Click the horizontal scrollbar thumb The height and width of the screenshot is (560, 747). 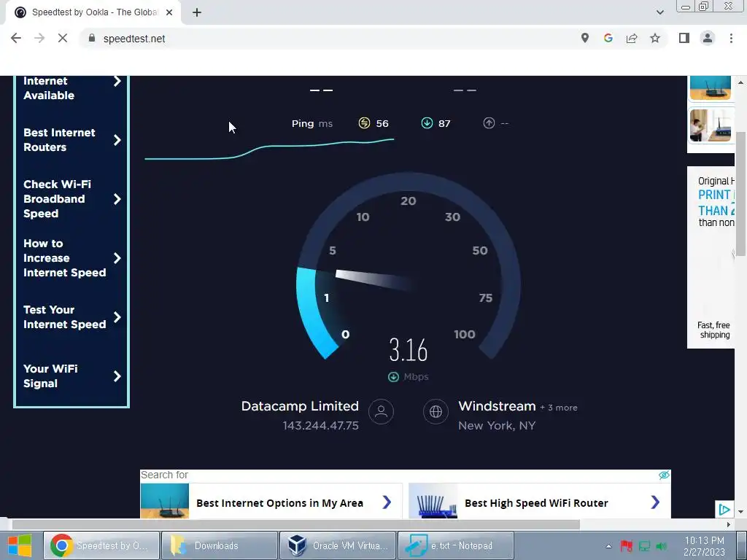(296, 525)
